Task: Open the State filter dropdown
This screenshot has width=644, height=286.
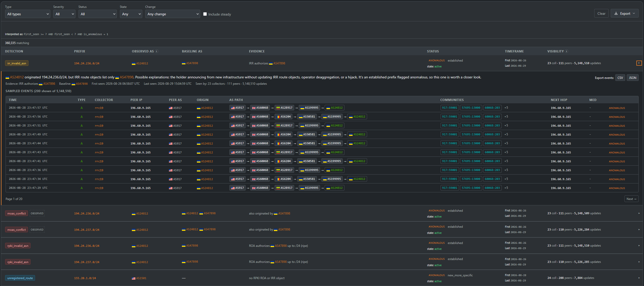Action: click(x=131, y=14)
